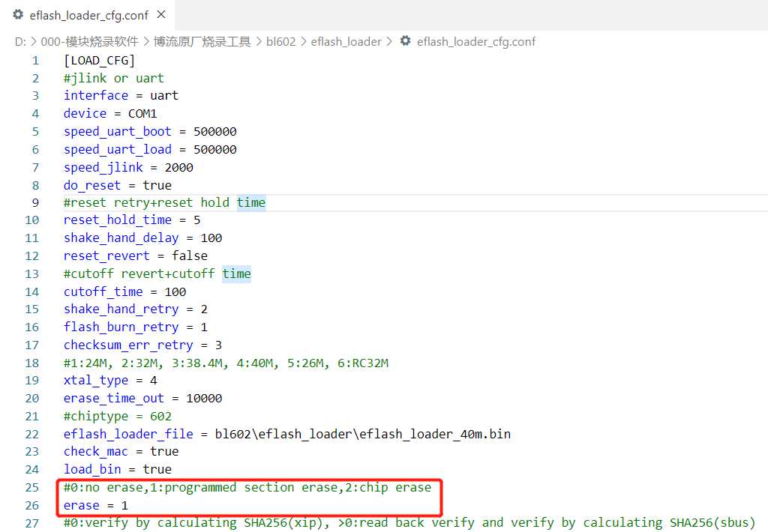Open the 000-模块烧录软件 breadcrumb folder
Viewport: 768px width, 532px height.
point(90,42)
